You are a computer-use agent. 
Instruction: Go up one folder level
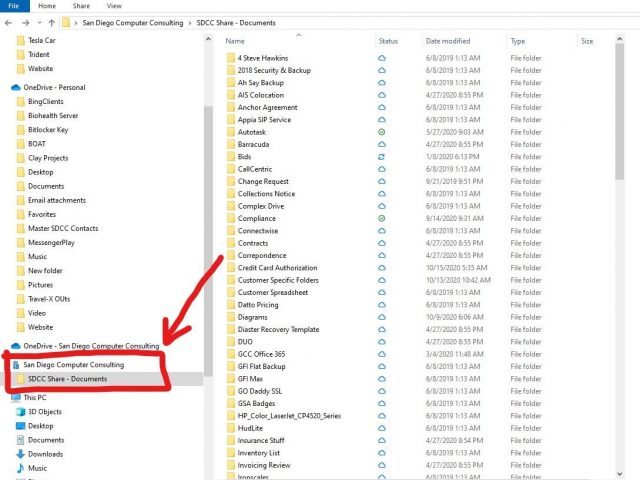click(x=51, y=23)
